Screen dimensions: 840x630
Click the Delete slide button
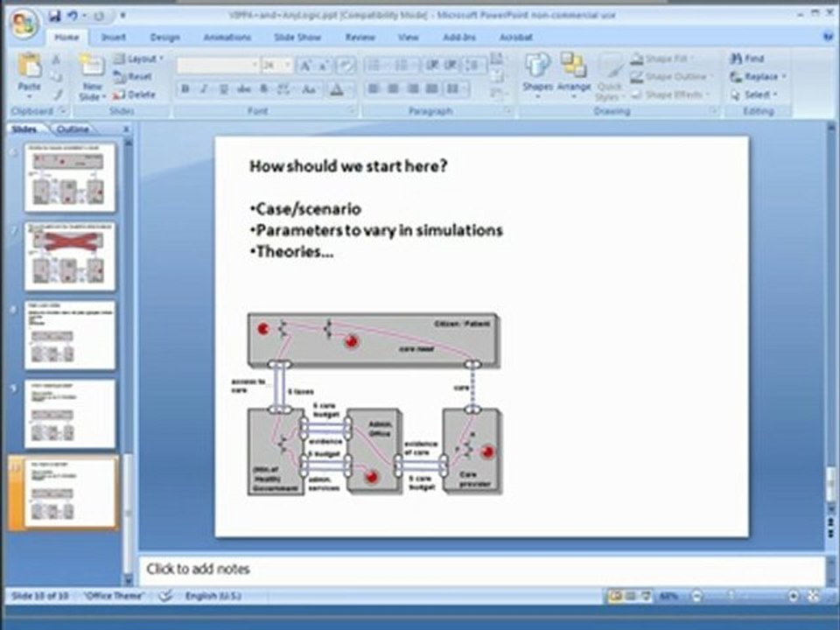pyautogui.click(x=134, y=94)
